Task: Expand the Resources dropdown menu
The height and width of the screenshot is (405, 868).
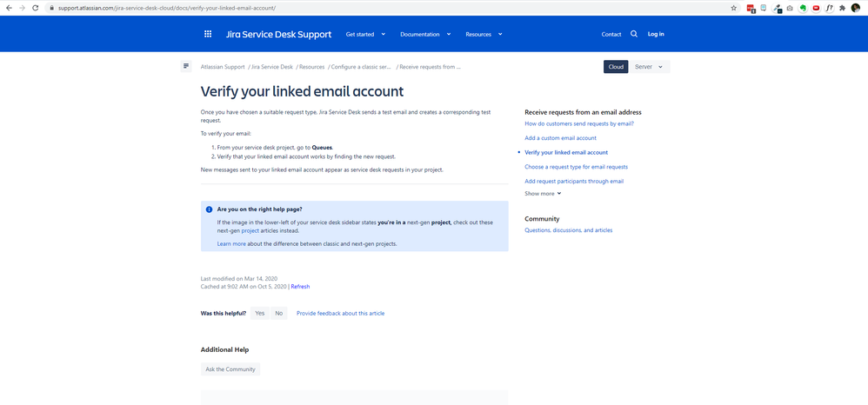Action: click(x=484, y=34)
